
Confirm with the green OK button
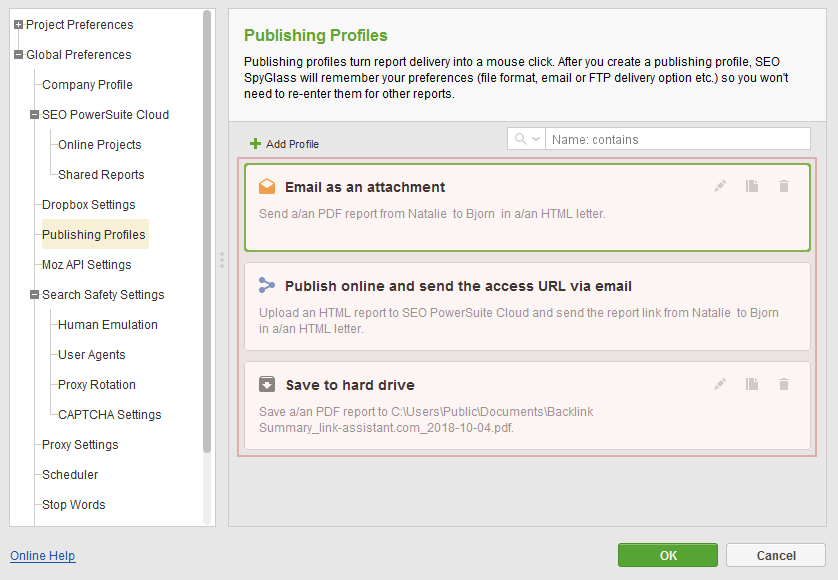(x=668, y=555)
